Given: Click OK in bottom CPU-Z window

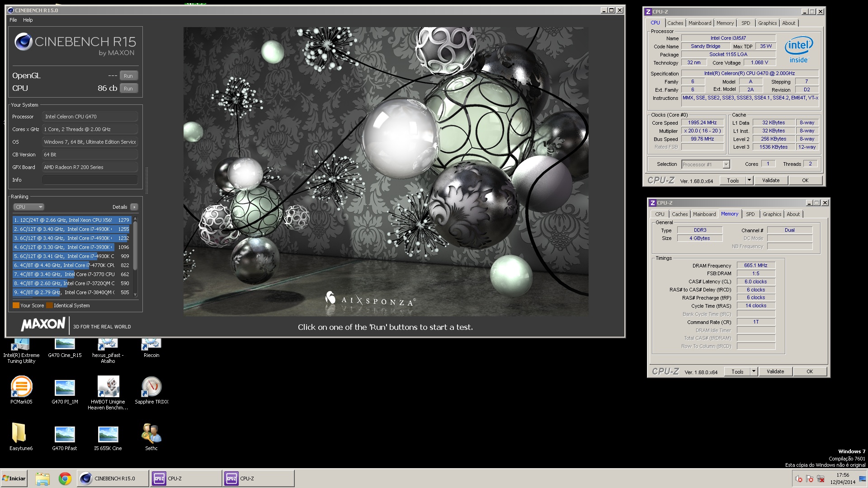Looking at the screenshot, I should [x=810, y=371].
